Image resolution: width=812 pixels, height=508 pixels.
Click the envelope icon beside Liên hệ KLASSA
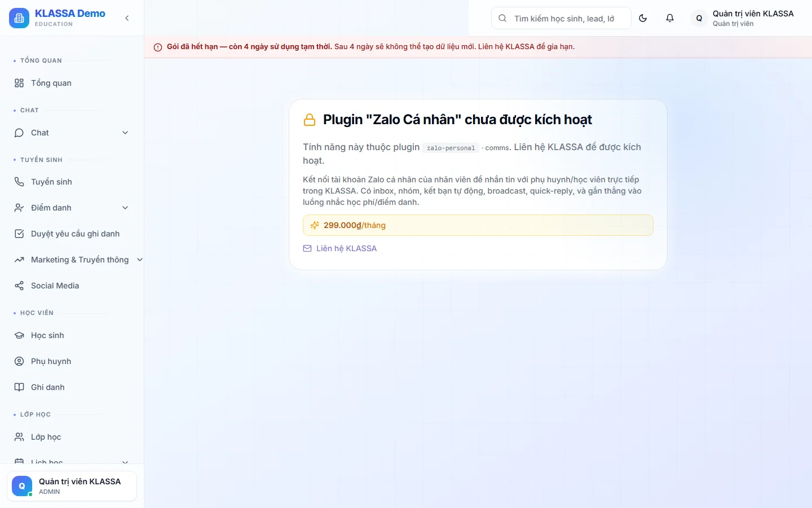pyautogui.click(x=307, y=248)
